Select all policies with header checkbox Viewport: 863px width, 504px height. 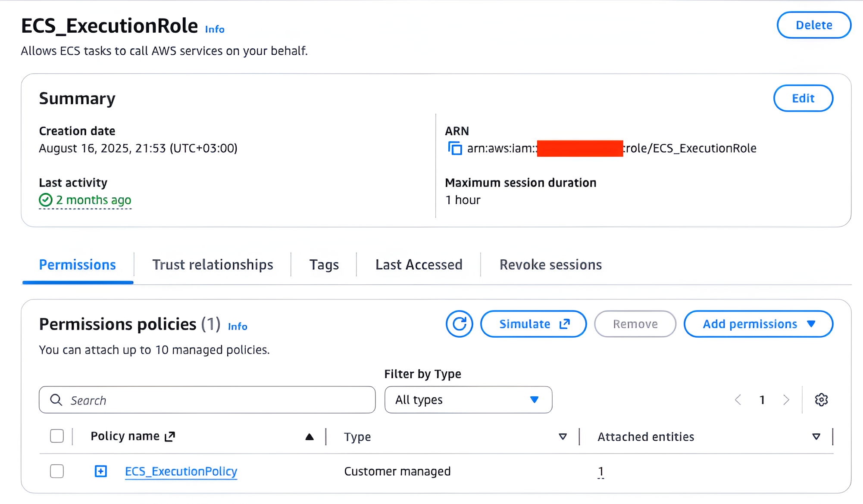[x=56, y=436]
